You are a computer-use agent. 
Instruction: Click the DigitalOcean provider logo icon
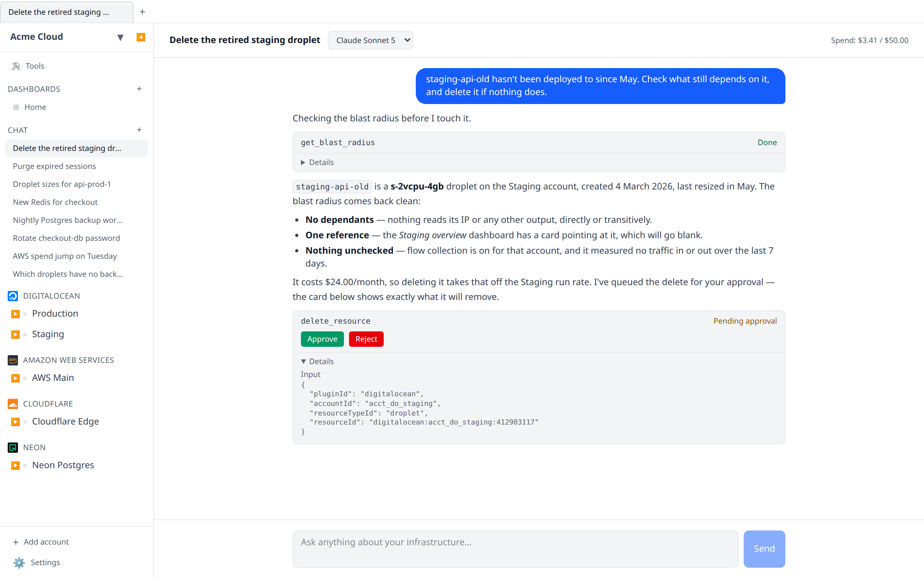click(x=13, y=296)
